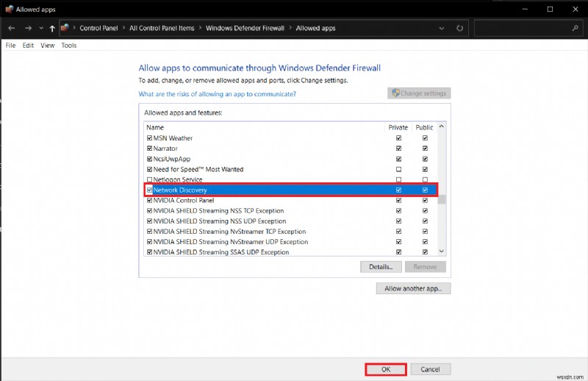This screenshot has width=588, height=381.
Task: Open the Tools menu
Action: [x=69, y=46]
